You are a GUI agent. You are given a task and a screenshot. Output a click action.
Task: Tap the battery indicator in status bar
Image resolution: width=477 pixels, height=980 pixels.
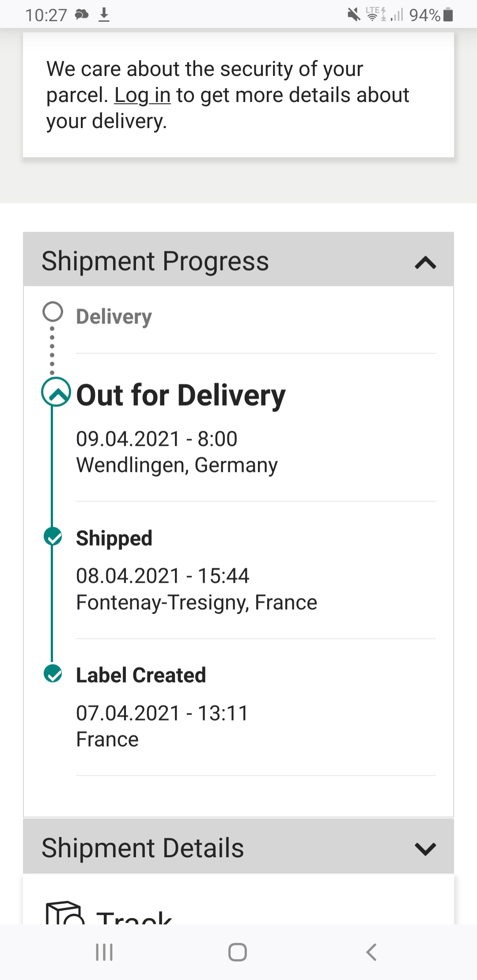point(448,15)
